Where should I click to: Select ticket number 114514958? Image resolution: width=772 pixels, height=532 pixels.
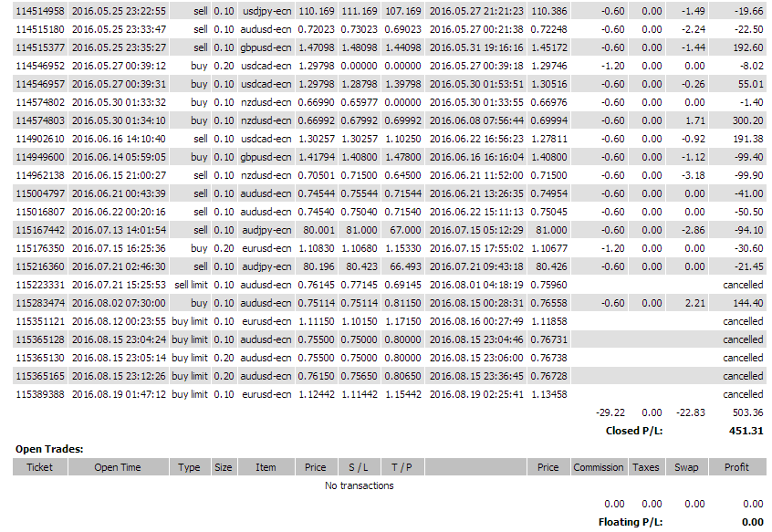tap(40, 11)
